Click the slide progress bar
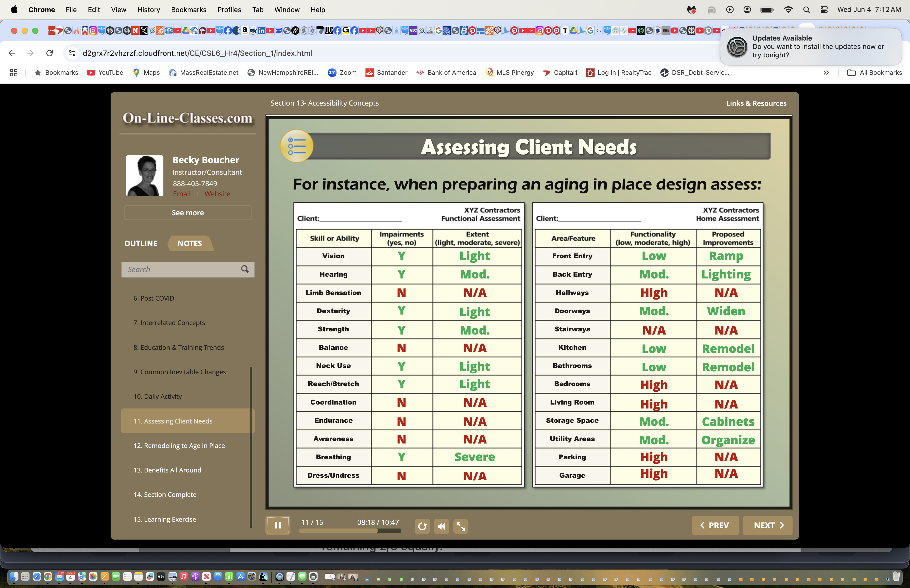The image size is (910, 588). pos(349,531)
